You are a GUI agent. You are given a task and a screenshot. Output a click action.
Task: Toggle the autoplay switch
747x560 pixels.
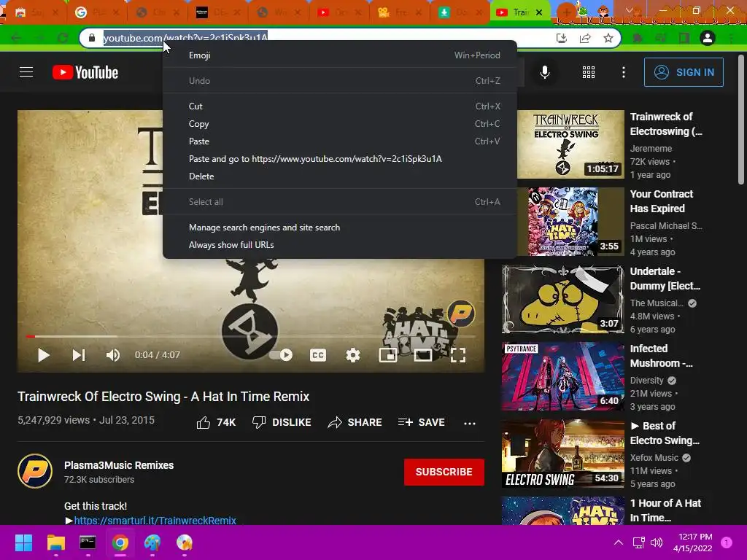281,355
